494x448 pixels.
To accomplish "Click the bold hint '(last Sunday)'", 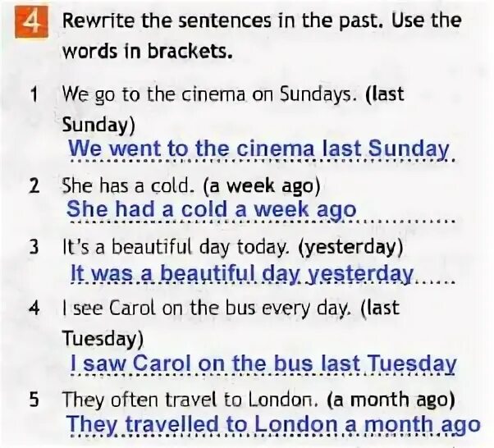I will [233, 110].
